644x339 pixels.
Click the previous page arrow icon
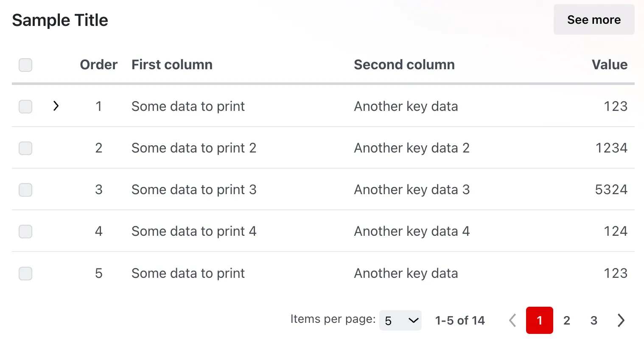[x=512, y=320]
